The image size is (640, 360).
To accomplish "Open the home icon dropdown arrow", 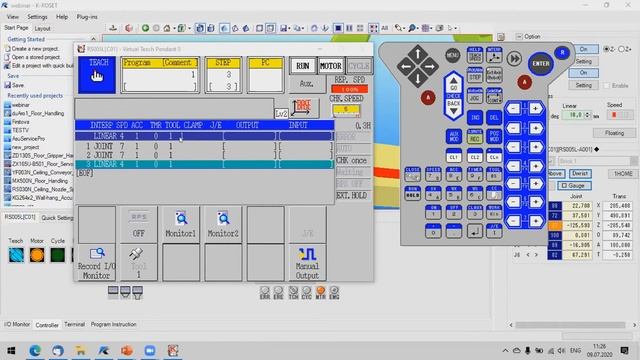I will (x=174, y=28).
